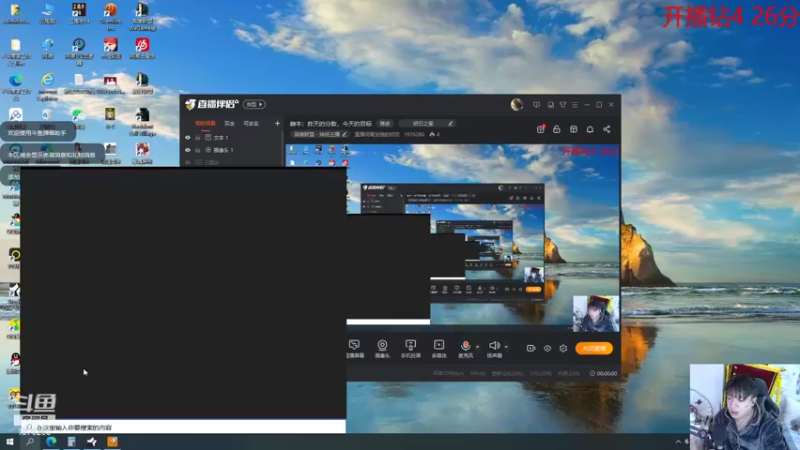Start recording with the record icon
The height and width of the screenshot is (450, 800).
531,348
